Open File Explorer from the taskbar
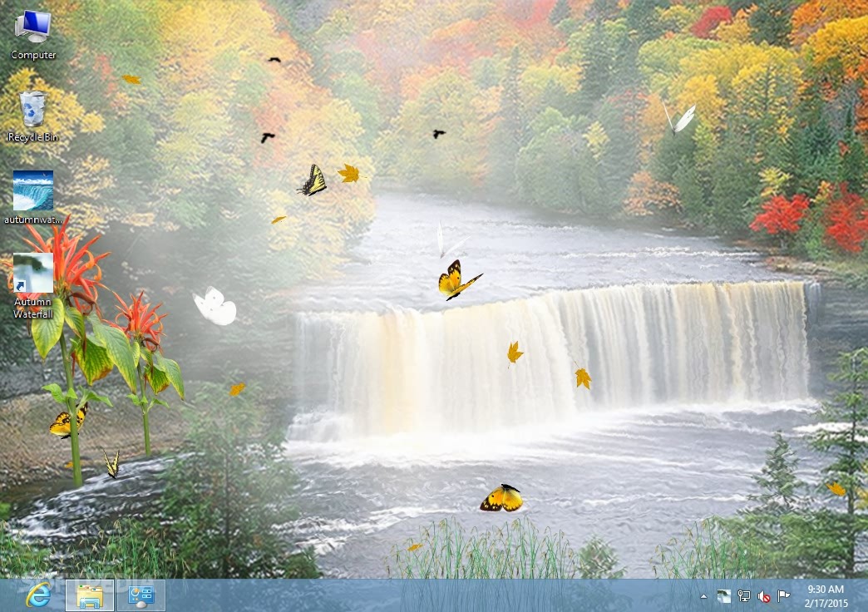 coord(90,595)
